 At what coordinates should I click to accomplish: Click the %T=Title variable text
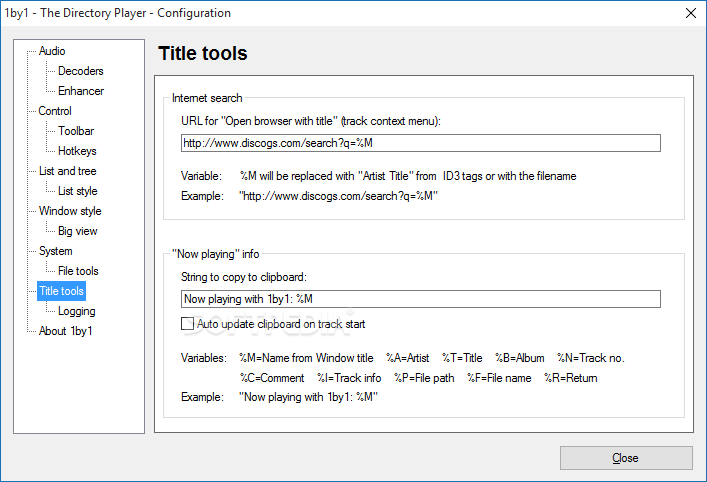click(x=462, y=358)
